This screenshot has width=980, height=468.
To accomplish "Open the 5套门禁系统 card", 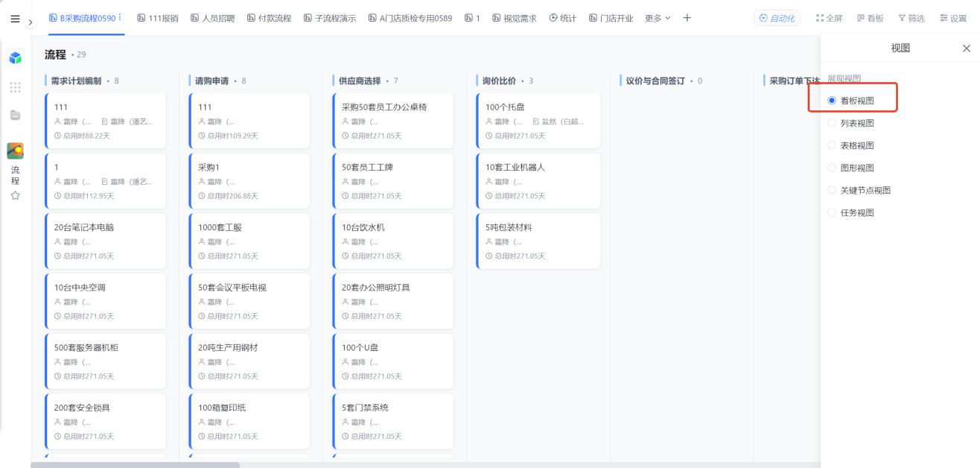I will click(393, 422).
